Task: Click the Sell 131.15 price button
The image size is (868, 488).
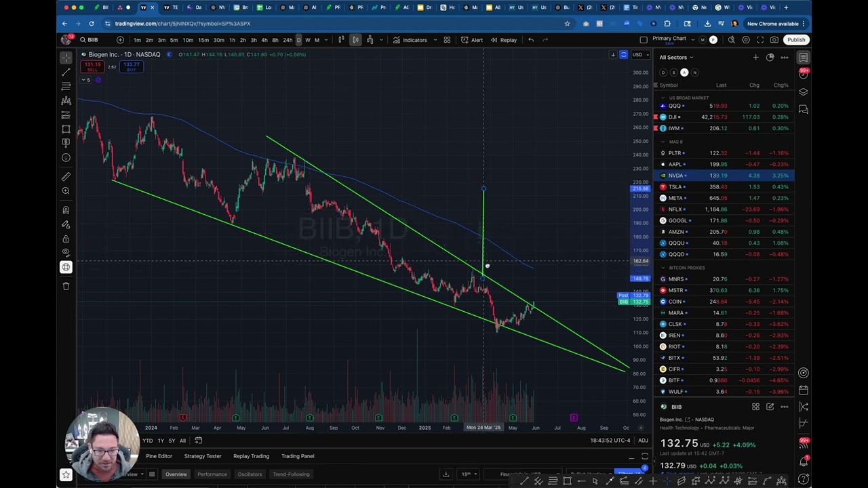Action: [x=92, y=66]
